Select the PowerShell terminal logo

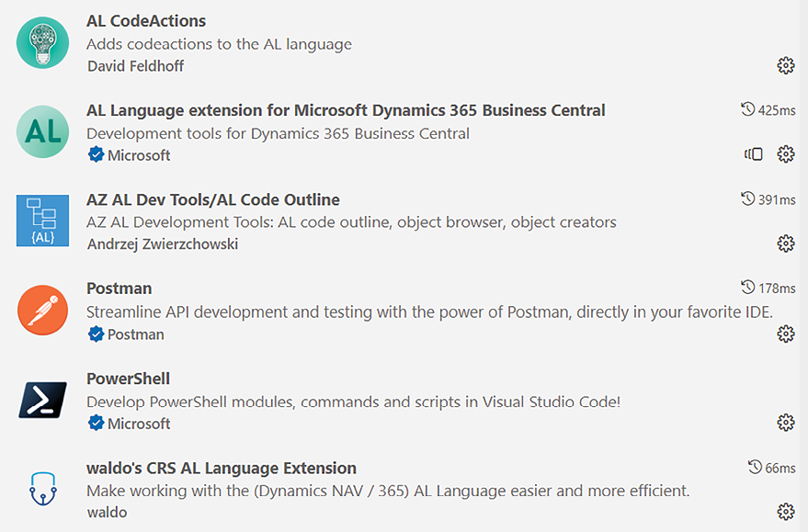click(43, 400)
